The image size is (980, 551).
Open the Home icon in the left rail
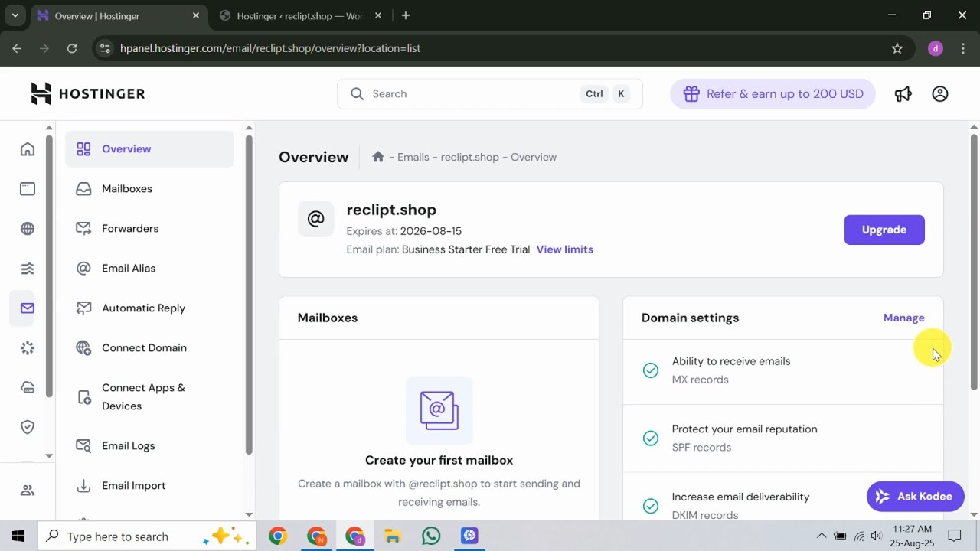28,149
